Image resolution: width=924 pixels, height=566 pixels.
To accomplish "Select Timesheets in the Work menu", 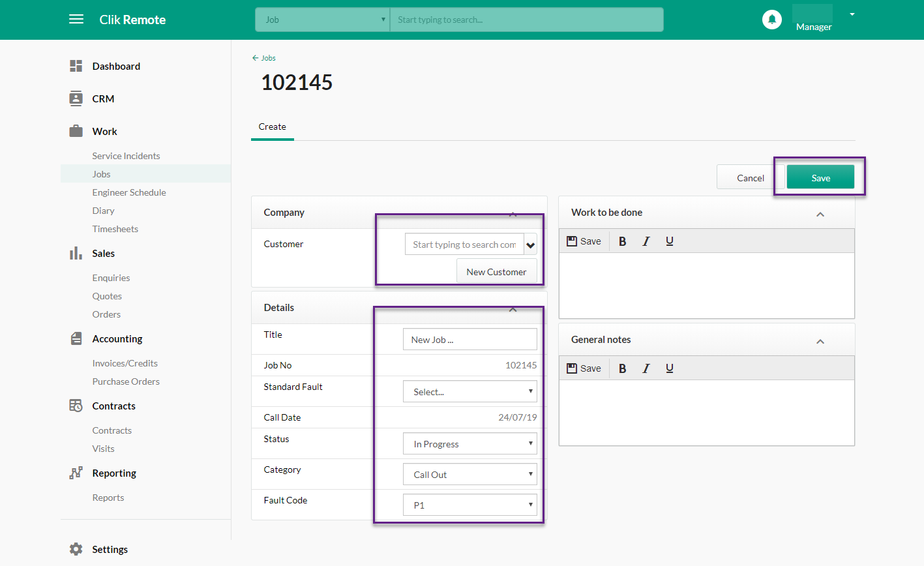I will 115,228.
